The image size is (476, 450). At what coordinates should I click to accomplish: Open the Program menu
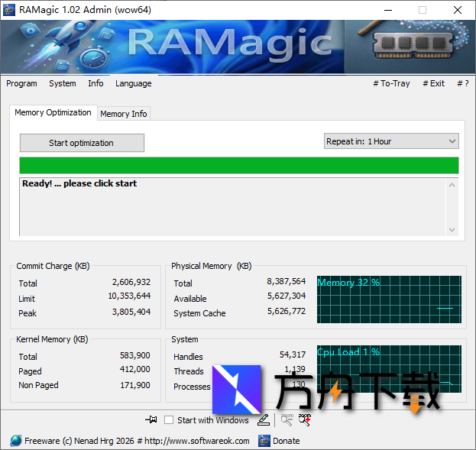[x=21, y=83]
